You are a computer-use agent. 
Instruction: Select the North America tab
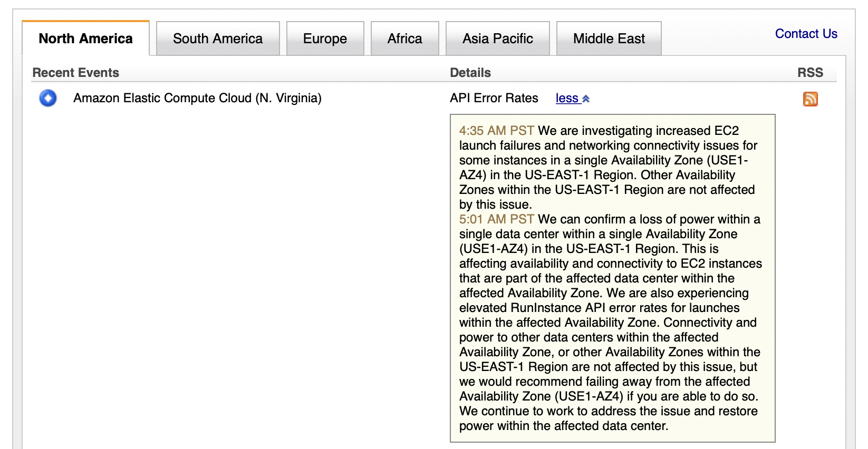point(85,38)
